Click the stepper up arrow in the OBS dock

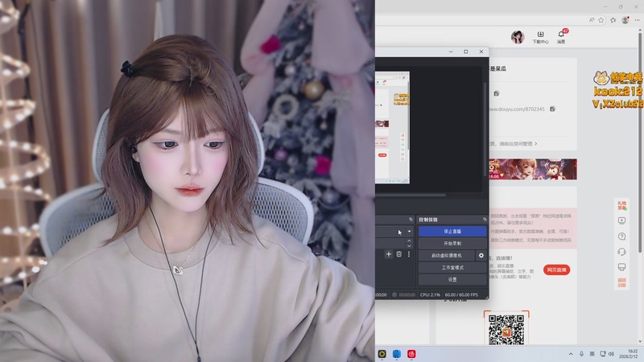tap(409, 241)
